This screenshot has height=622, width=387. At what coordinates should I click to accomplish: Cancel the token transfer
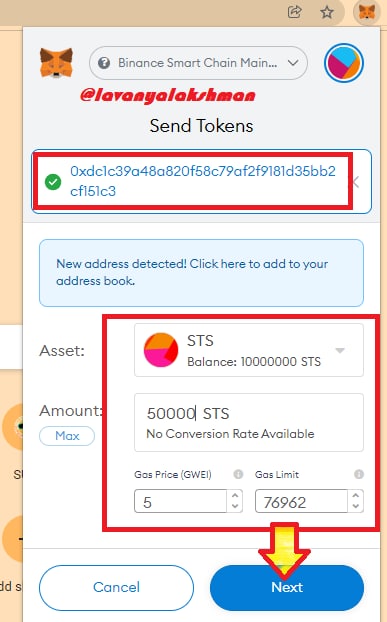tap(116, 587)
